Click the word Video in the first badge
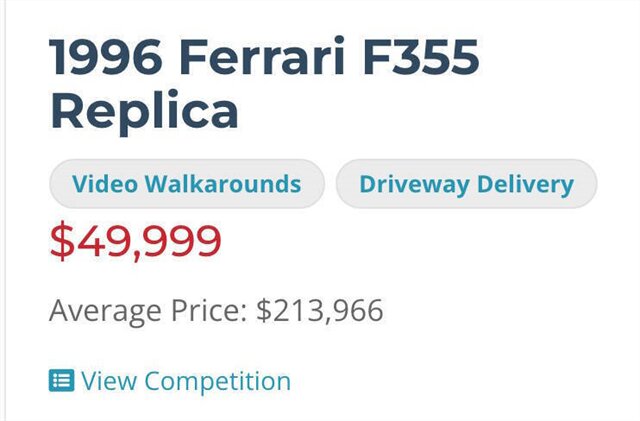The height and width of the screenshot is (421, 640). coord(105,184)
